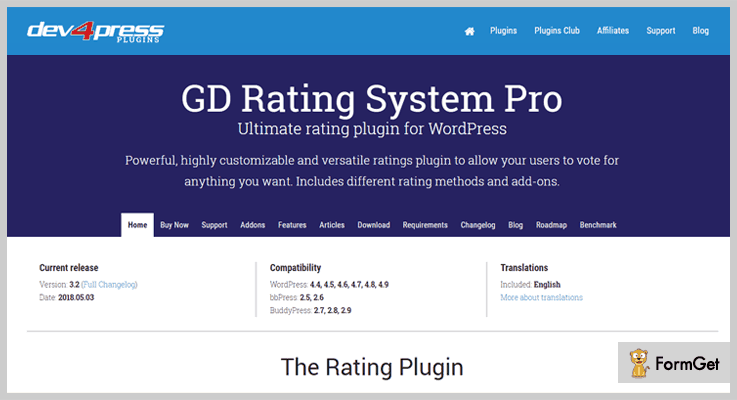Viewport: 737px width, 400px height.
Task: Open the Blog tab below the banner
Action: coord(515,225)
